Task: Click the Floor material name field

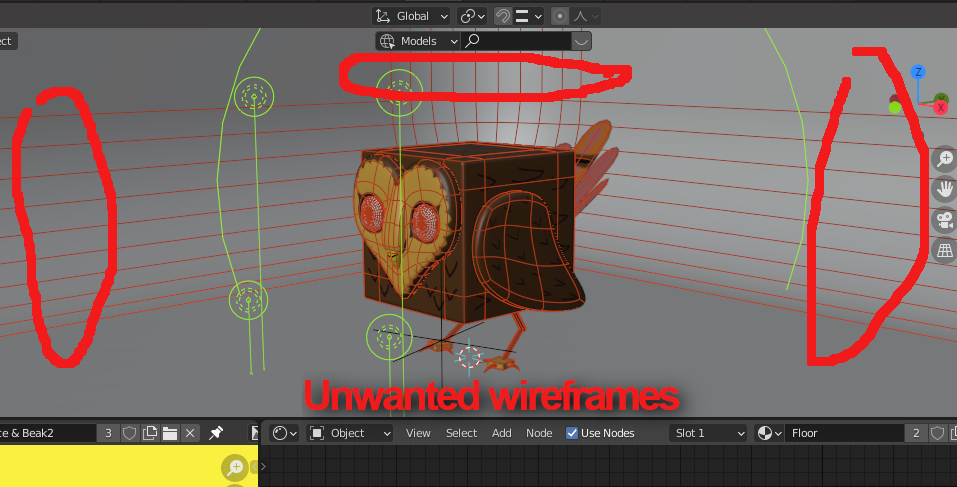Action: (844, 433)
